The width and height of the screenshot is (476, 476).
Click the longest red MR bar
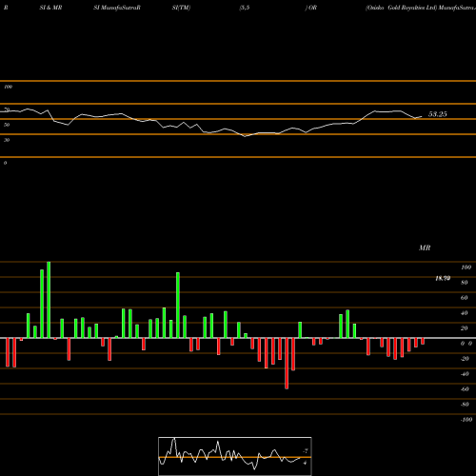287,364
